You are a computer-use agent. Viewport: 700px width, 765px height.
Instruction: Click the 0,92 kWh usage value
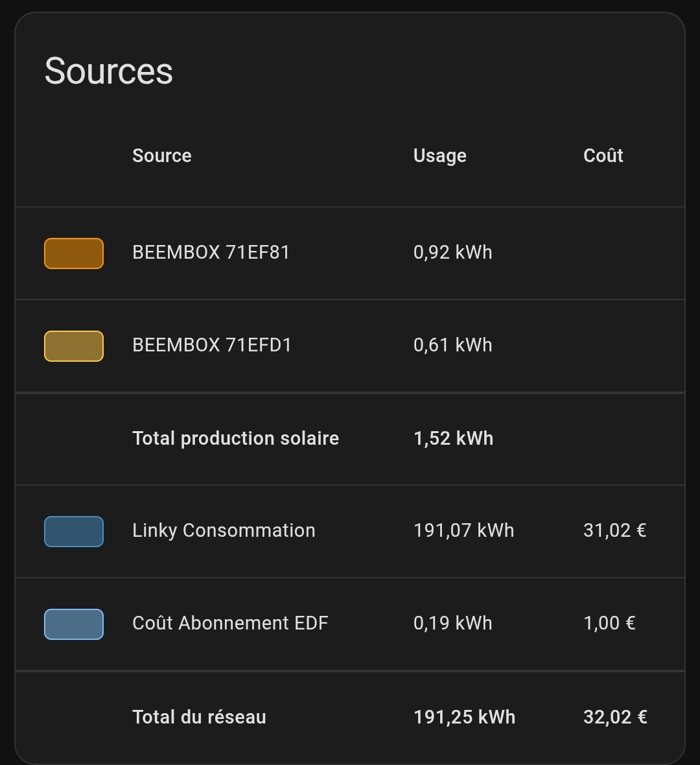point(452,253)
